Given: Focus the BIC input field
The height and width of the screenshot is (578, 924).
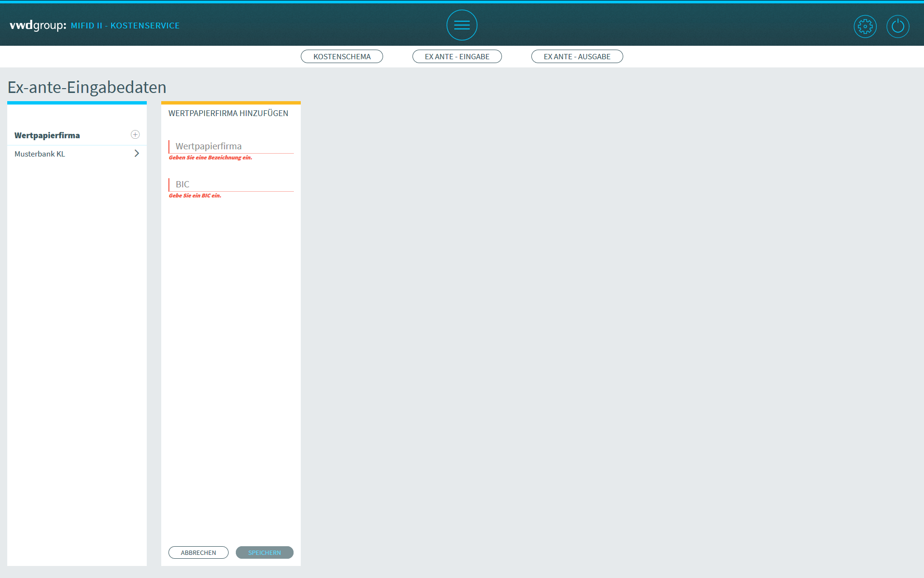Looking at the screenshot, I should point(231,184).
